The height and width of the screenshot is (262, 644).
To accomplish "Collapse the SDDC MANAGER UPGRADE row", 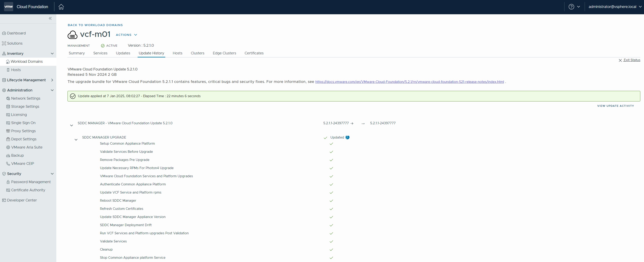I will 76,140.
